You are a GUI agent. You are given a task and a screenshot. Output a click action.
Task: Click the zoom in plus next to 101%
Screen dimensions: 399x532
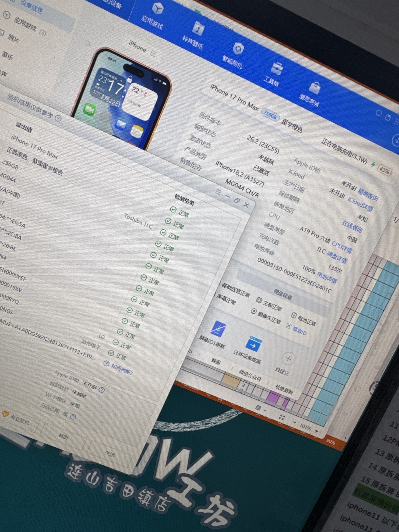316,431
